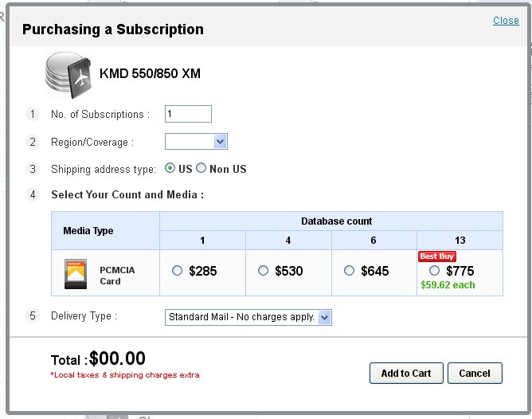The image size is (532, 419).
Task: Click the KMD 550/850 XM database product icon
Action: coord(68,76)
